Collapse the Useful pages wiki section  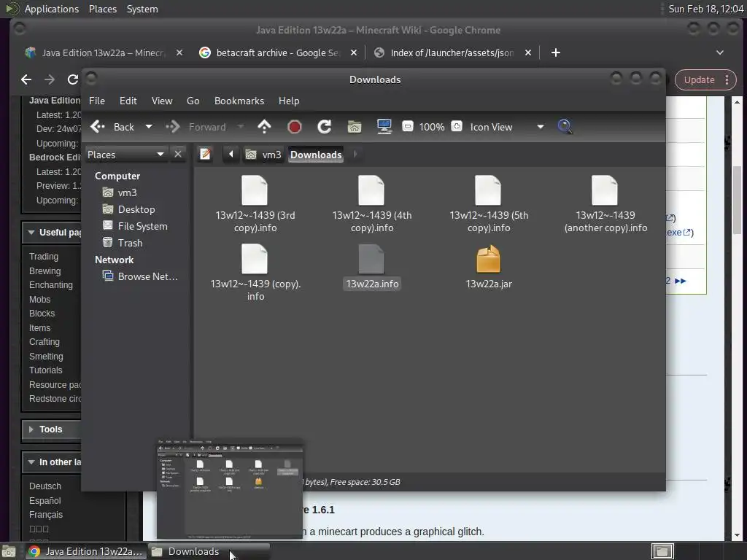tap(31, 233)
